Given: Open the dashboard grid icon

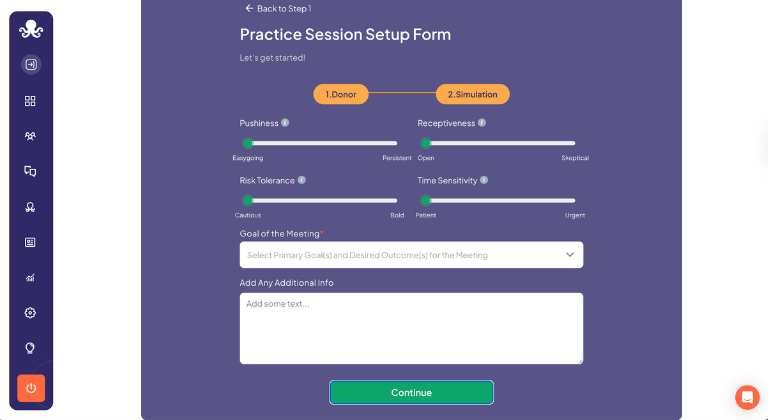Looking at the screenshot, I should point(31,101).
